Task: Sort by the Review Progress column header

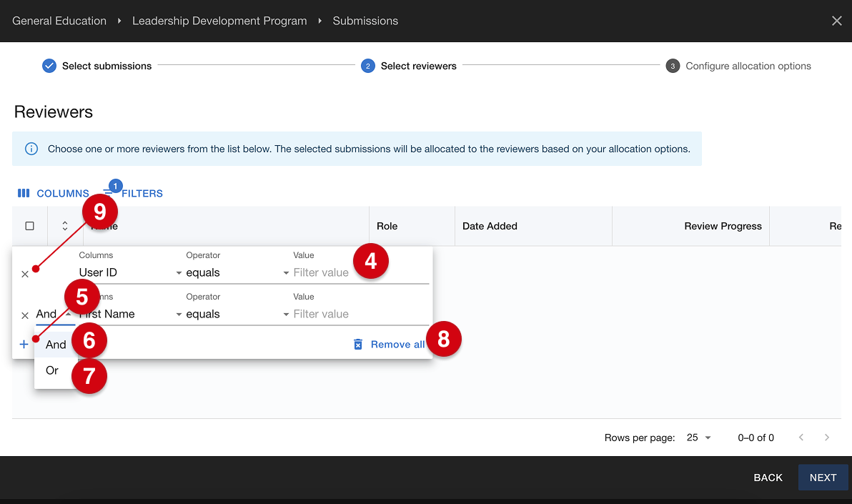Action: [x=723, y=226]
